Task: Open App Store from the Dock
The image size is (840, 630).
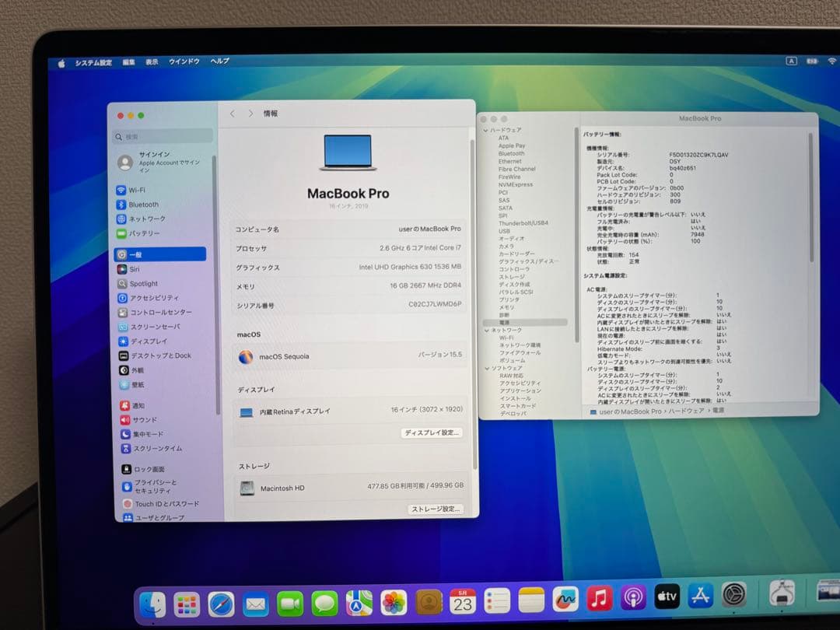Action: (700, 596)
